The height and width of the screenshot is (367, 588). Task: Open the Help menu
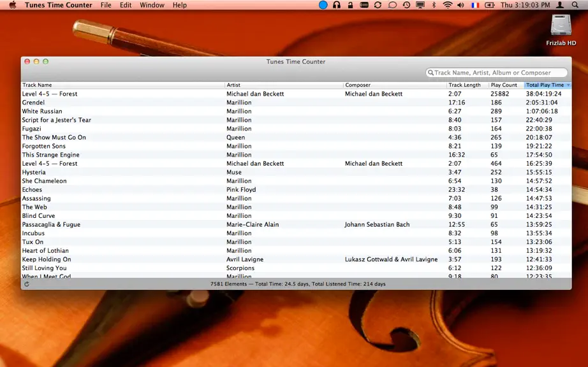(180, 5)
